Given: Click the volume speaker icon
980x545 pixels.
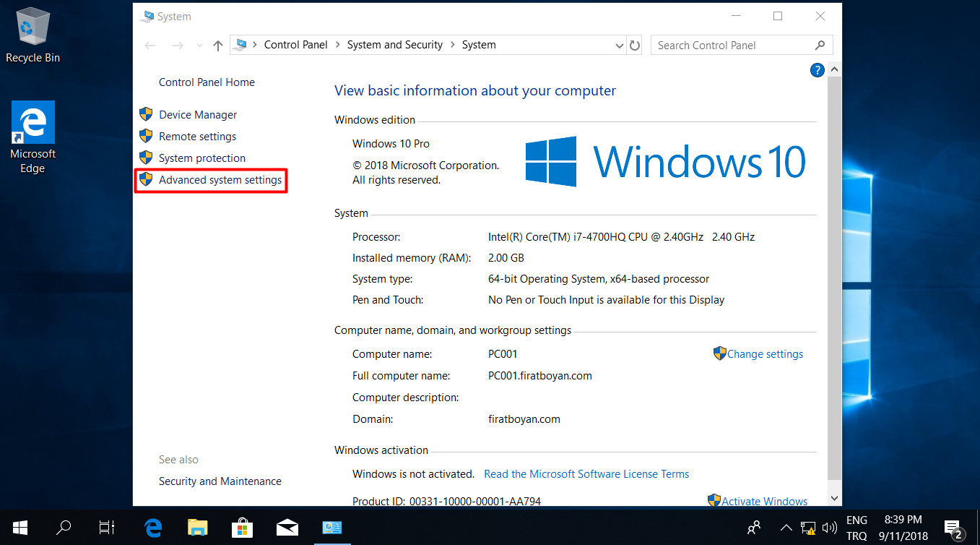Looking at the screenshot, I should pos(830,528).
